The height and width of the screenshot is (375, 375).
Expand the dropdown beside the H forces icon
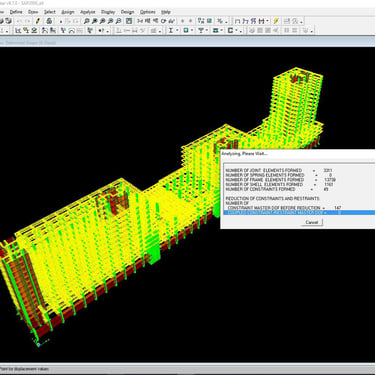point(267,21)
